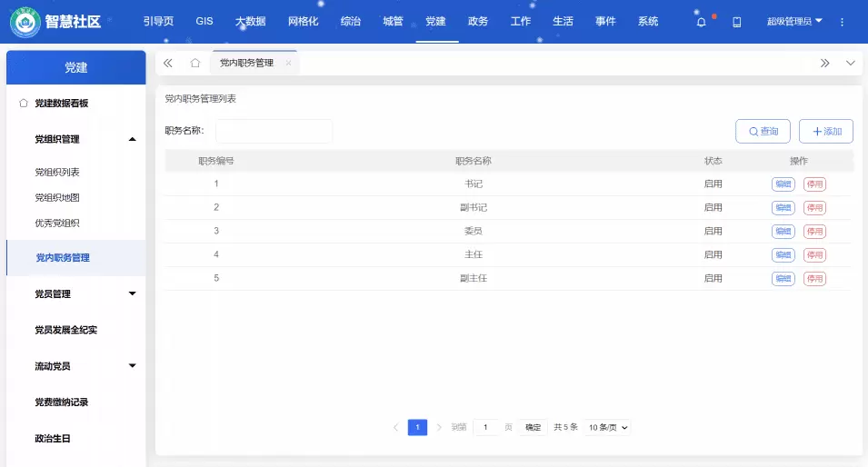
Task: Click the 职务名称 input field
Action: 274,131
